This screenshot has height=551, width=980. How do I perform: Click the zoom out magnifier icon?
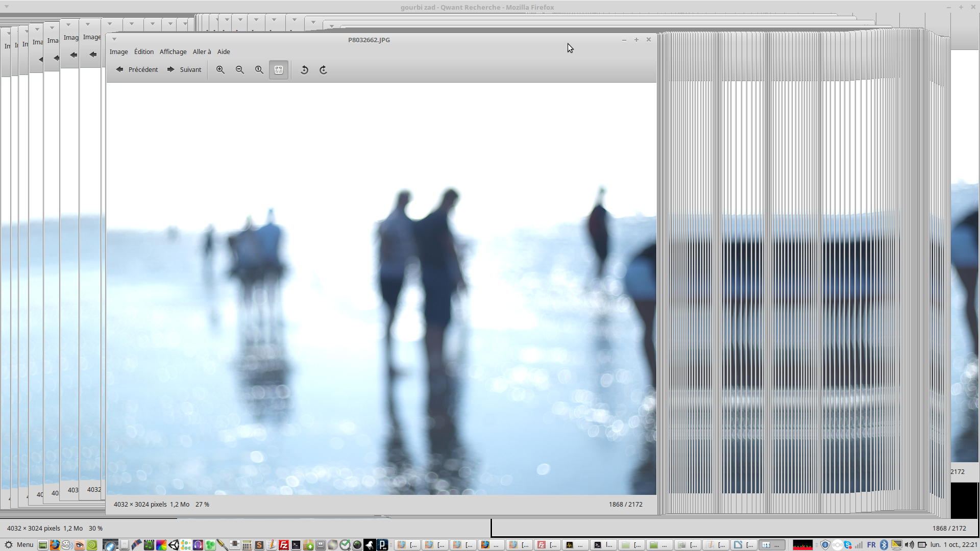tap(240, 70)
